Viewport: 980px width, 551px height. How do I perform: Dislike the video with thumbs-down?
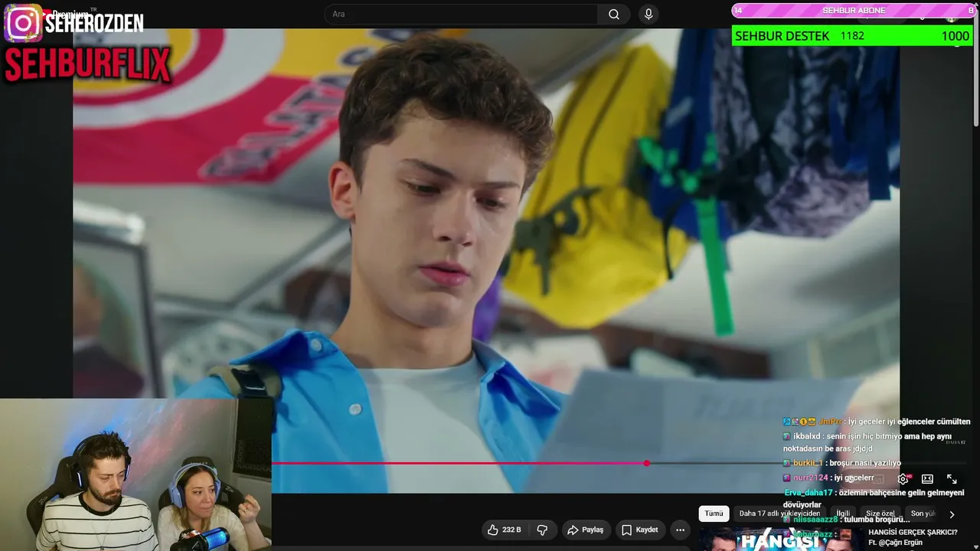pyautogui.click(x=542, y=530)
